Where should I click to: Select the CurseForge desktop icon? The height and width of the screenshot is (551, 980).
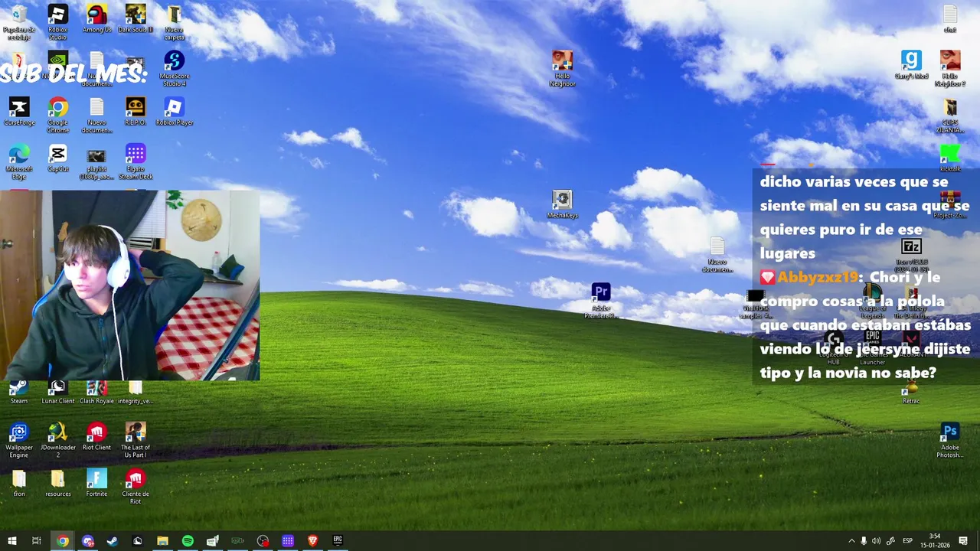point(19,112)
